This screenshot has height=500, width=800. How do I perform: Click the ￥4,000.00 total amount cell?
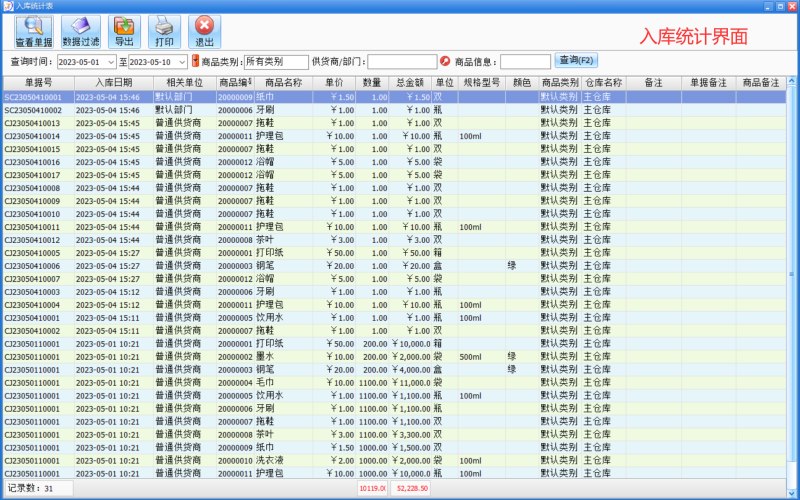tap(410, 370)
